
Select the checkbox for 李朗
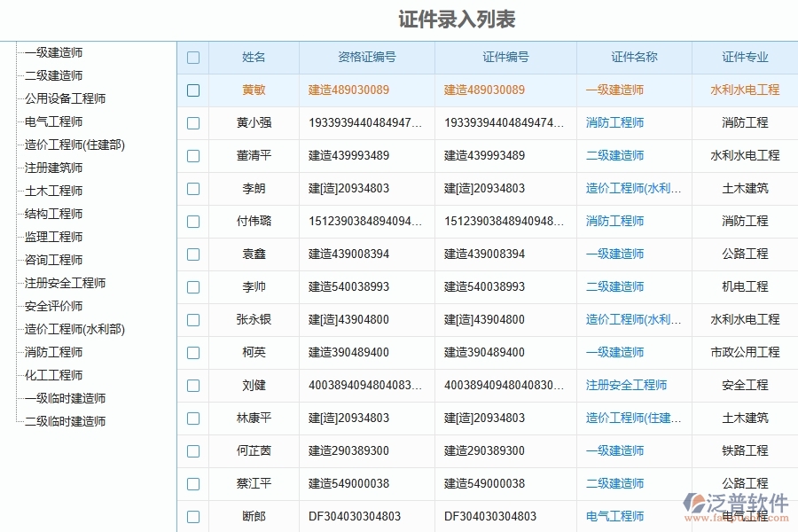pyautogui.click(x=193, y=188)
